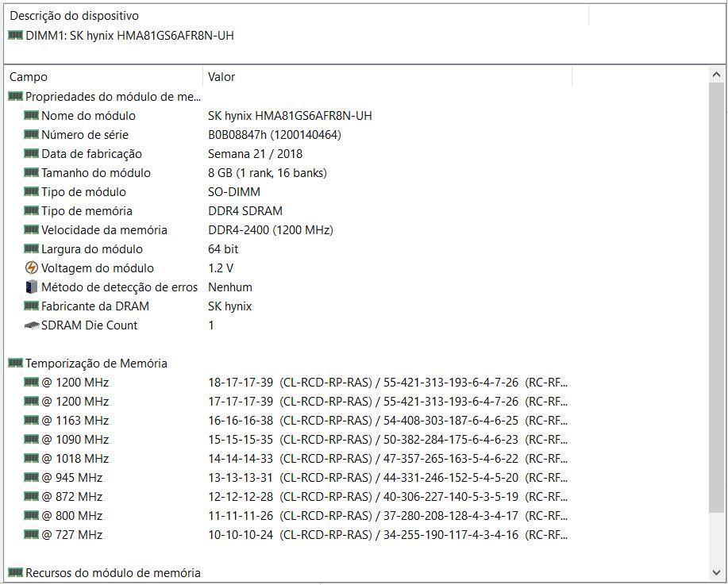This screenshot has width=728, height=585.
Task: Click the scrollbar up arrow
Action: tap(716, 75)
